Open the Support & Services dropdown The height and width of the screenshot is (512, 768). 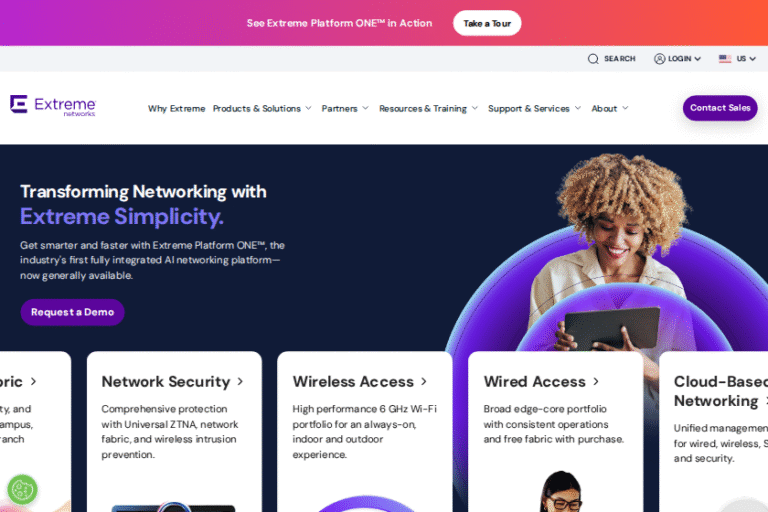(534, 108)
